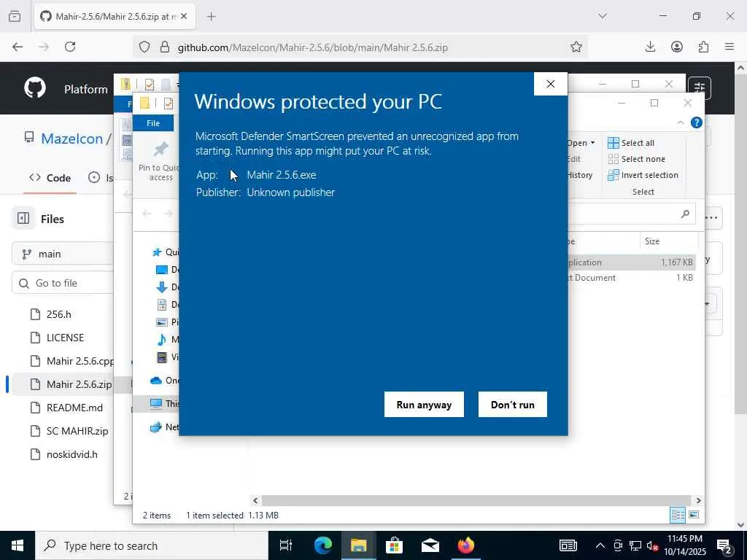This screenshot has height=560, width=747.
Task: Focus the Go to file search field
Action: point(63,283)
